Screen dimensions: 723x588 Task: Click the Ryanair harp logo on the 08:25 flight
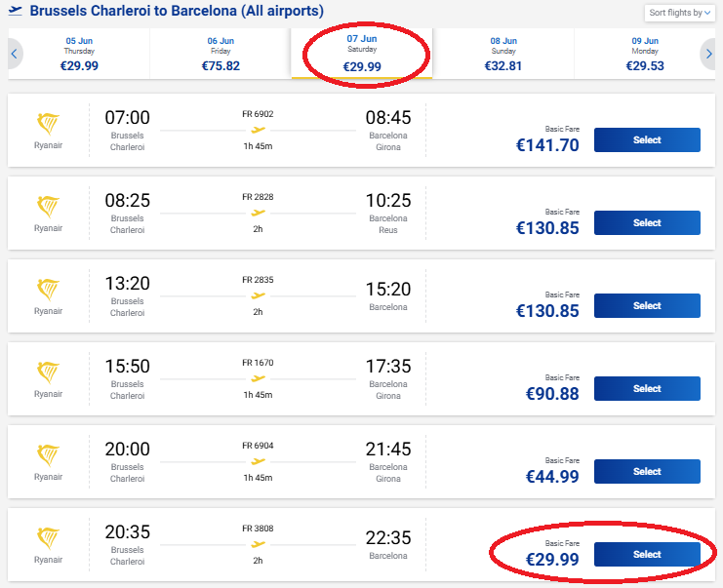(x=48, y=208)
